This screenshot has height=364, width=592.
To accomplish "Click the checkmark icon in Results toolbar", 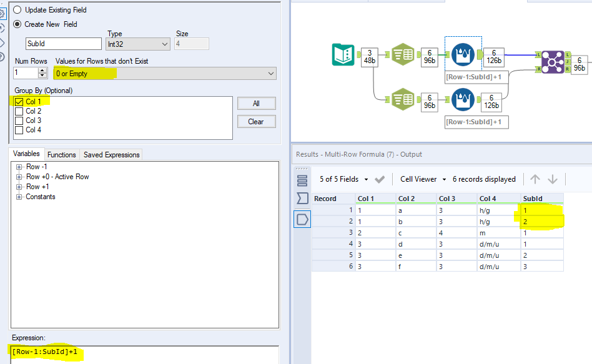I will coord(380,179).
